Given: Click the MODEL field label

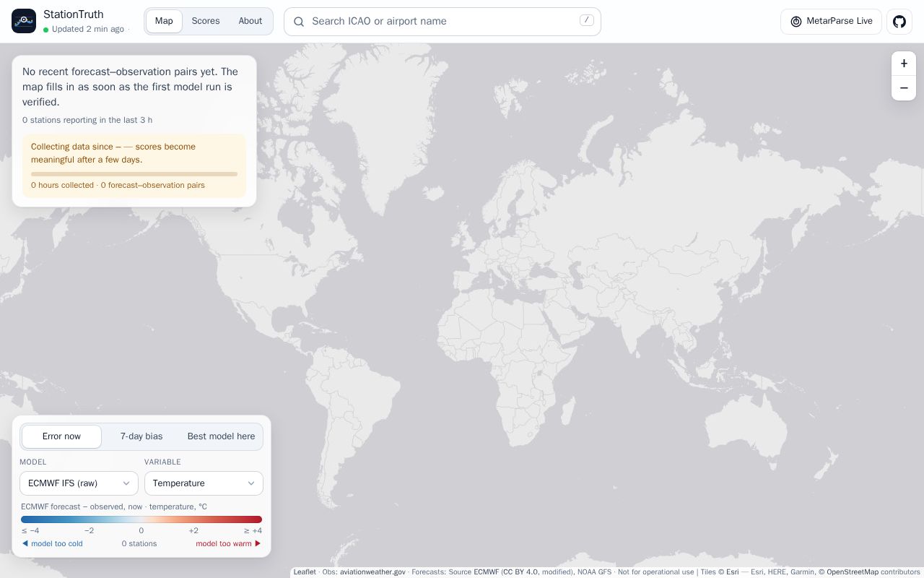Looking at the screenshot, I should pos(33,462).
